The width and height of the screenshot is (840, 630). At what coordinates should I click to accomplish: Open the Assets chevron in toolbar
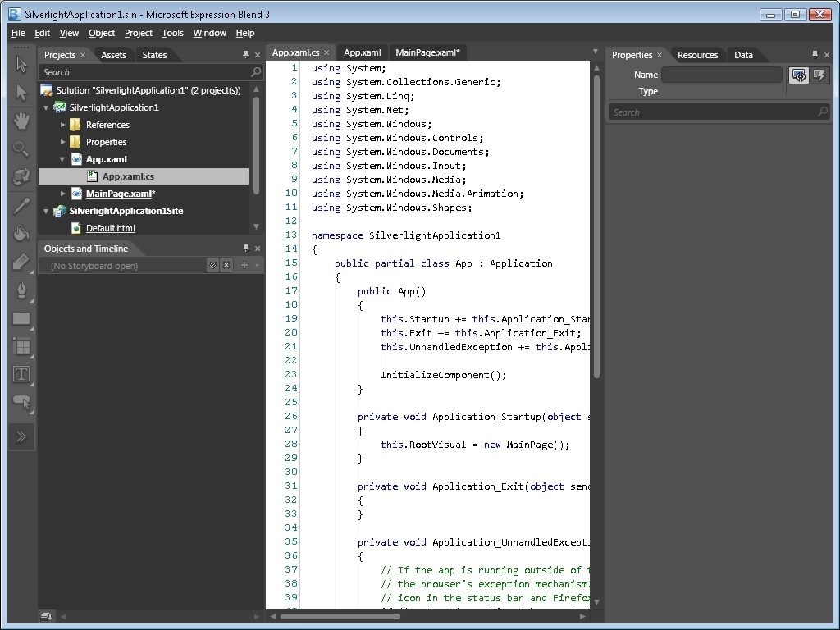(x=21, y=436)
